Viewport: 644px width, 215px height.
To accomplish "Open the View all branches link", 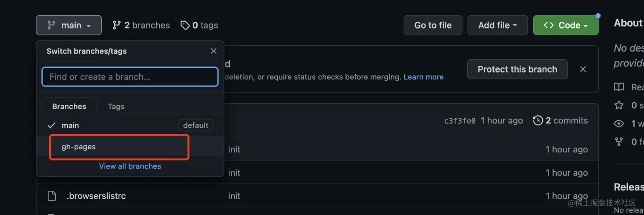I will pyautogui.click(x=130, y=166).
